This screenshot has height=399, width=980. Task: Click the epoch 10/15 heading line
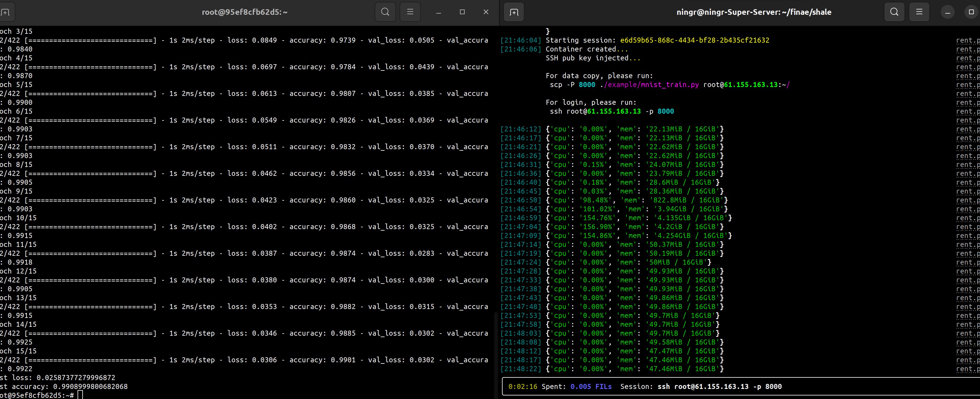point(18,218)
